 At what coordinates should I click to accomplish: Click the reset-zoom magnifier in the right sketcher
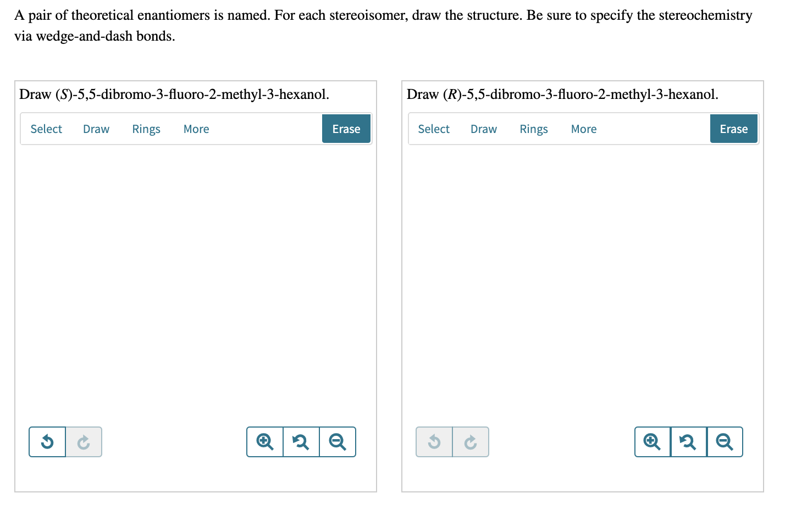pyautogui.click(x=688, y=442)
